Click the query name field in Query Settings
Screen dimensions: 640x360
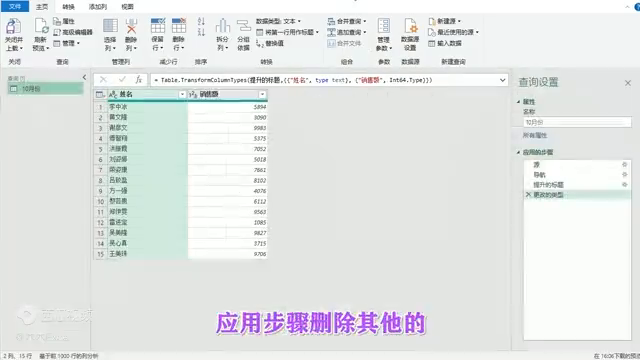click(577, 122)
